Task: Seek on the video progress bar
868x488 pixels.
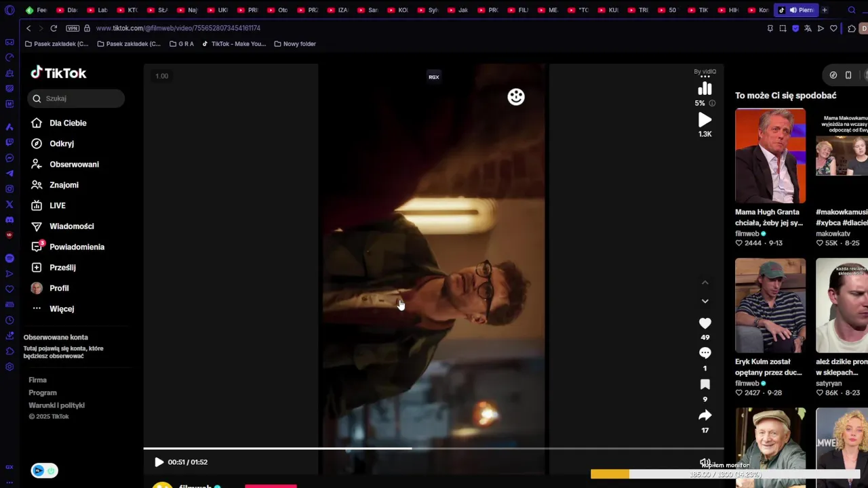Action: pos(433,448)
